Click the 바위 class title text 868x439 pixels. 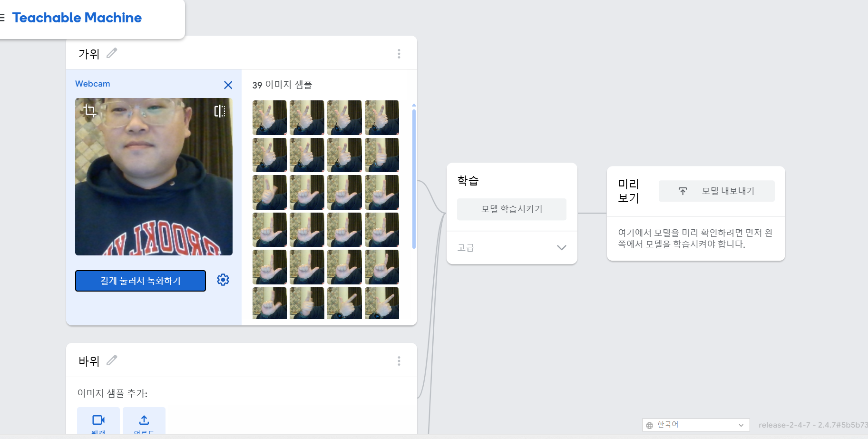pyautogui.click(x=89, y=361)
